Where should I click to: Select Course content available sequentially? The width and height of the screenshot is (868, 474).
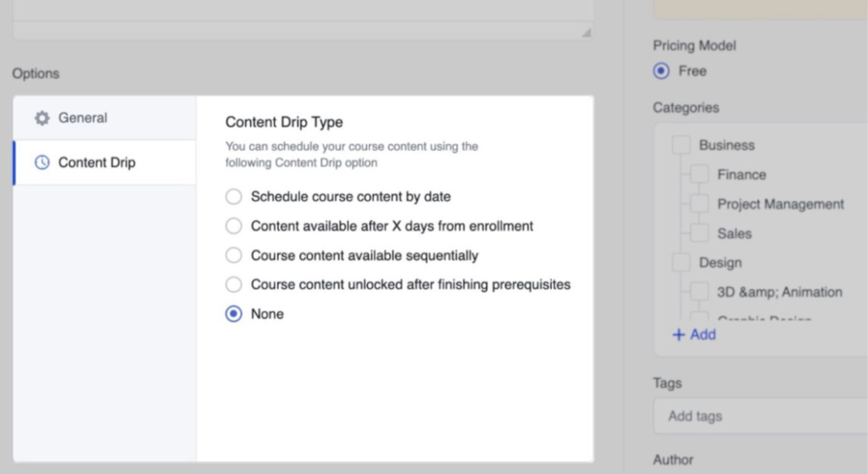point(233,255)
